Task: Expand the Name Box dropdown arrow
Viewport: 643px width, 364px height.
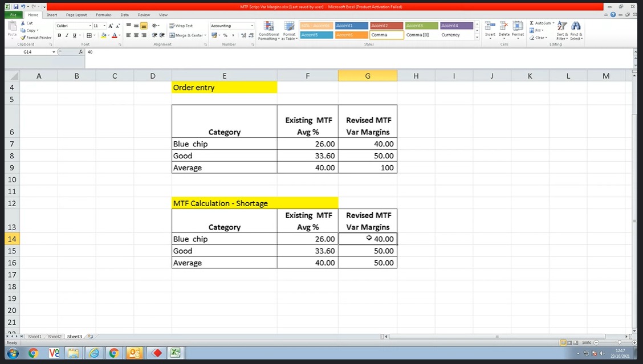Action: [x=54, y=52]
